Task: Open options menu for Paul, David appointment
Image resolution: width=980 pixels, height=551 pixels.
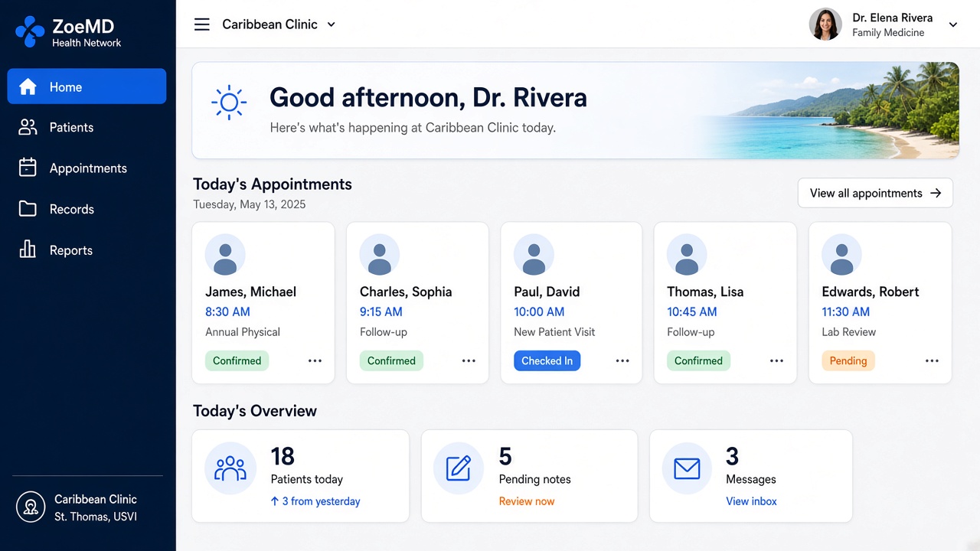Action: 622,361
